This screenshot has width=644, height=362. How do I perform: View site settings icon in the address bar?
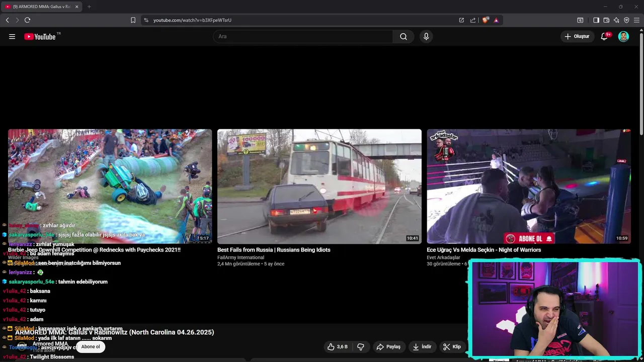[x=146, y=20]
